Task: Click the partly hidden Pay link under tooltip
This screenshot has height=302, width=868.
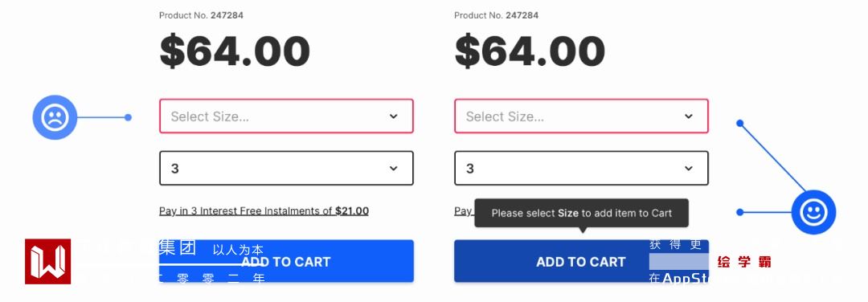Action: (464, 210)
